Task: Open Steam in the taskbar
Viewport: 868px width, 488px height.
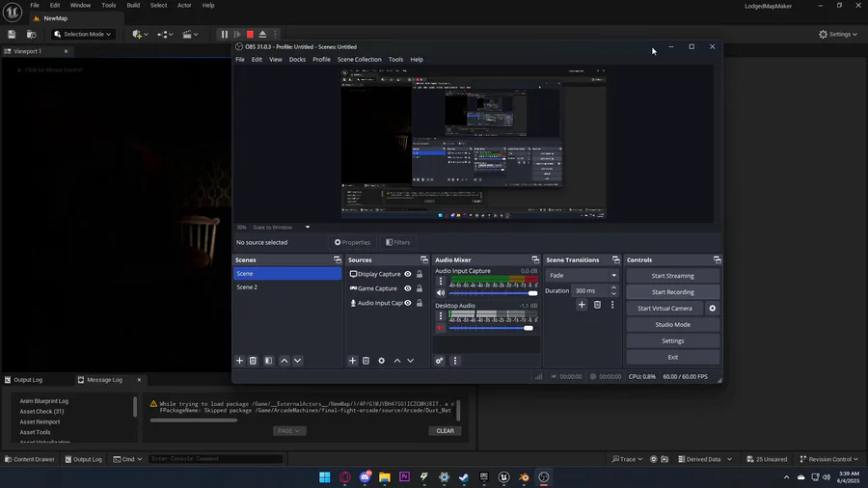Action: coord(464,477)
